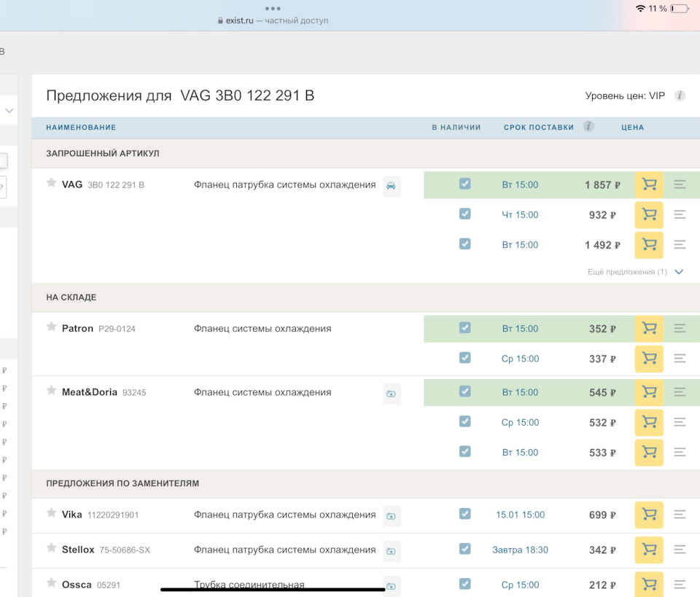
Task: Add VAG 1 857 ₽ offer to cart
Action: click(x=649, y=184)
